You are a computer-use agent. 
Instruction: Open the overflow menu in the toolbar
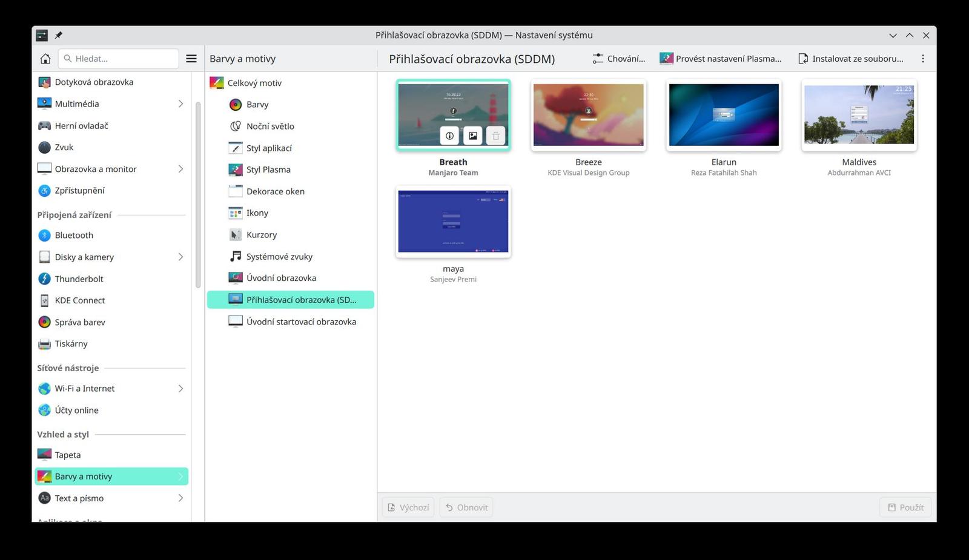point(923,58)
